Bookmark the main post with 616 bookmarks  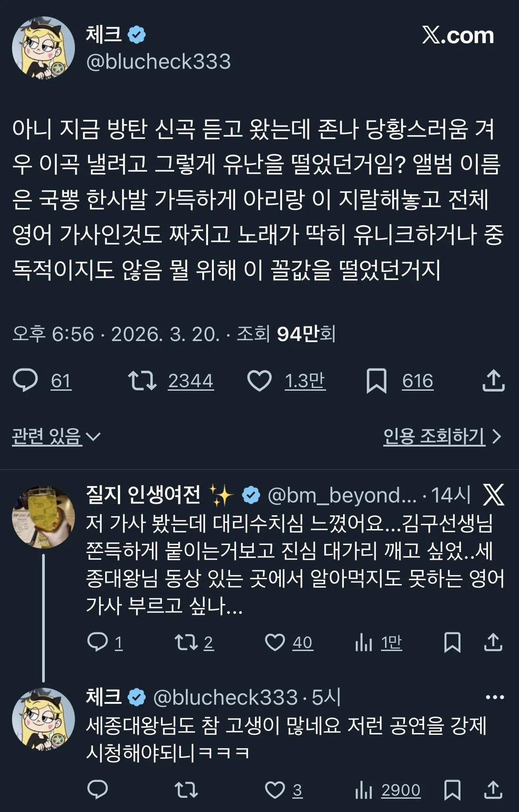coord(376,381)
